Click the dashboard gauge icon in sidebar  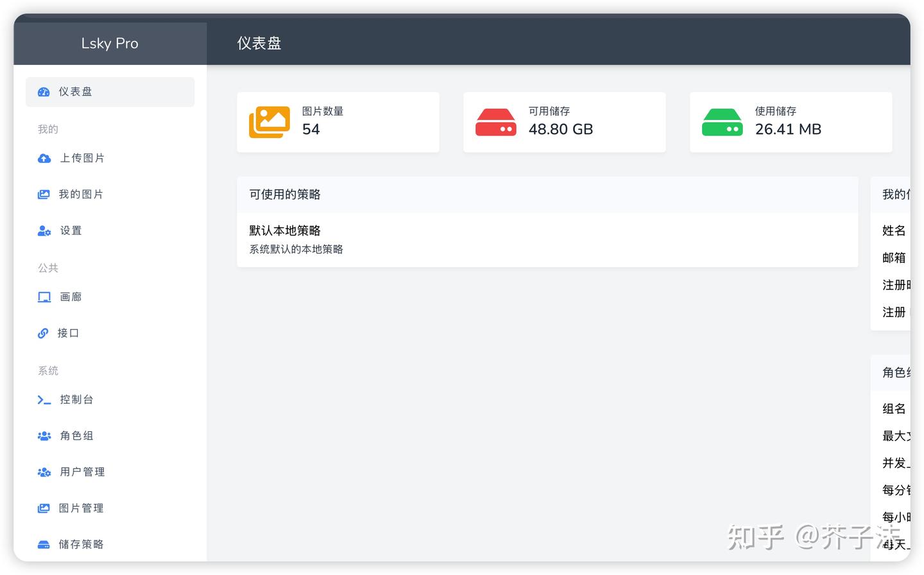[x=44, y=92]
